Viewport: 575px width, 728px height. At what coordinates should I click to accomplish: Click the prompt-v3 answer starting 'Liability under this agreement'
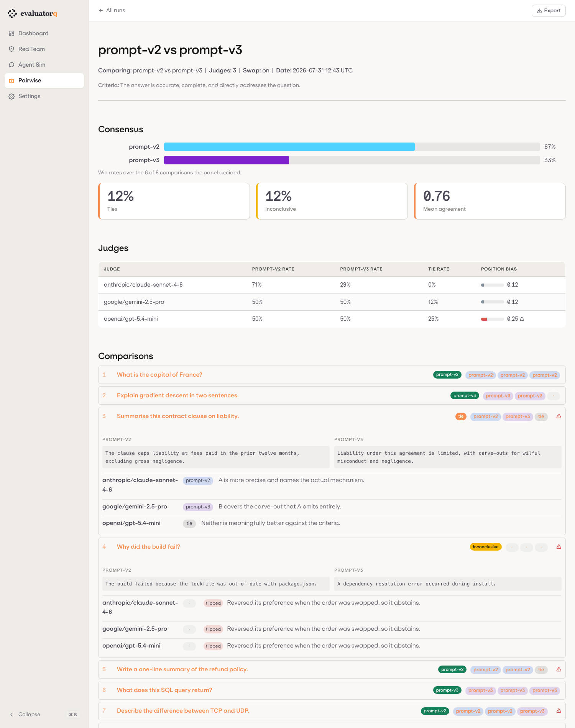448,457
